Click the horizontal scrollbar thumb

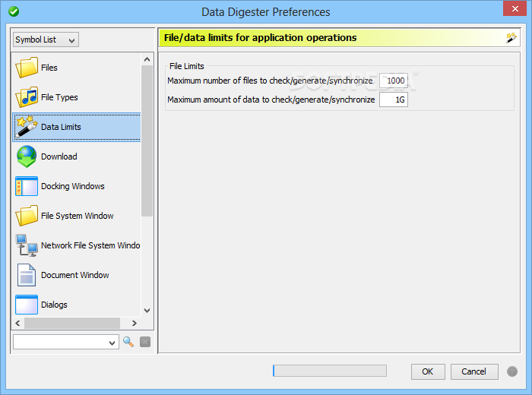(x=72, y=323)
